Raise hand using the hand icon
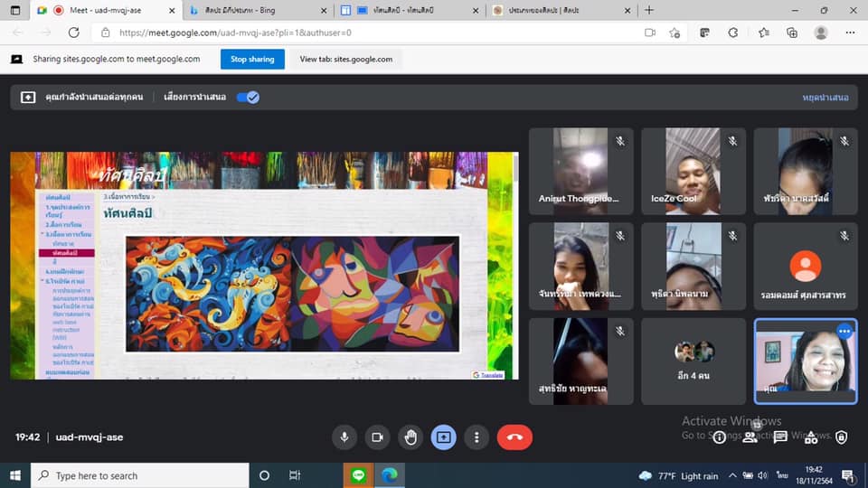Image resolution: width=868 pixels, height=488 pixels. (410, 437)
